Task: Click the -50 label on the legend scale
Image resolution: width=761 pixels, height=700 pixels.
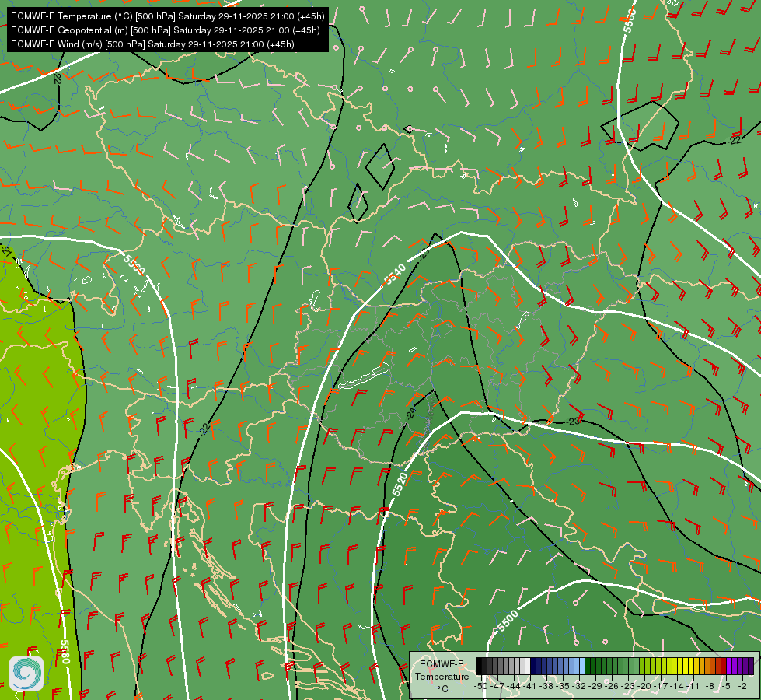Action: click(x=480, y=686)
